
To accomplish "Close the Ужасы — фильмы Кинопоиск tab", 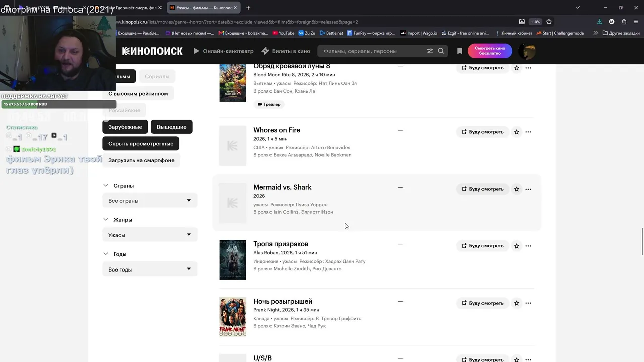I will (x=235, y=8).
